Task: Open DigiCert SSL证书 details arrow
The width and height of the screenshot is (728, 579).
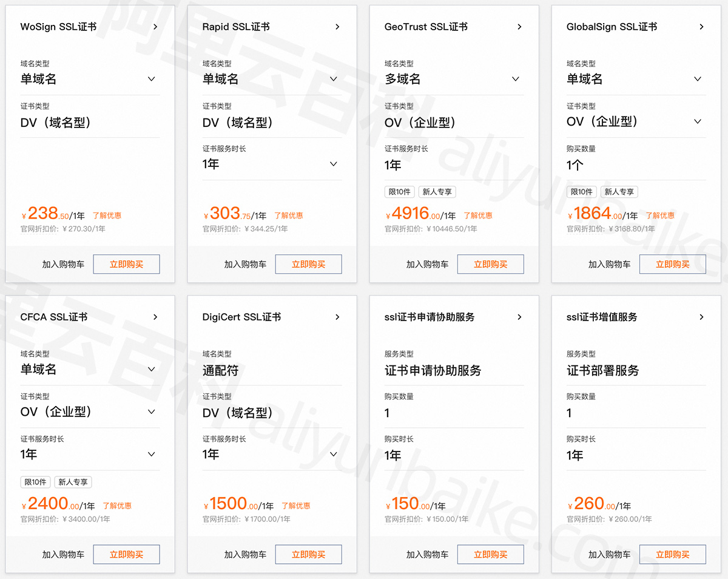Action: coord(337,317)
